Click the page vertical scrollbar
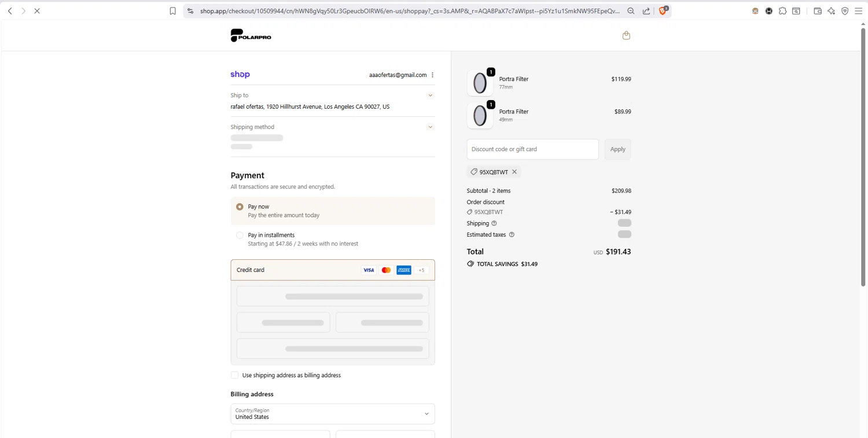Screen dimensions: 868x438 [x=863, y=156]
